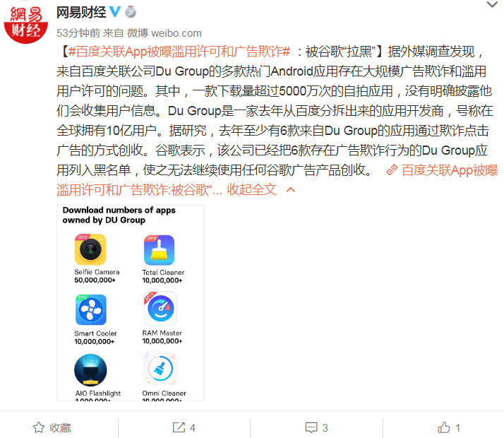Click the repost share icon
Viewport: 504px width, 438px height.
(179, 427)
